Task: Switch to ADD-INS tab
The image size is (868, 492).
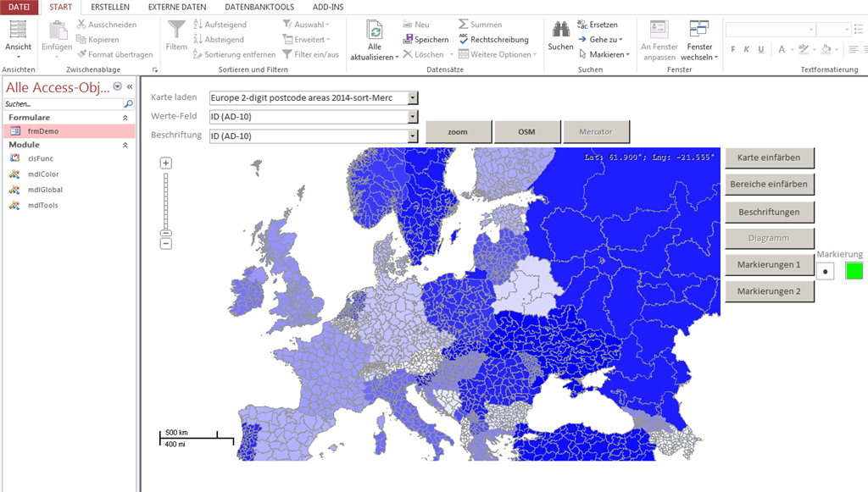Action: (x=328, y=7)
